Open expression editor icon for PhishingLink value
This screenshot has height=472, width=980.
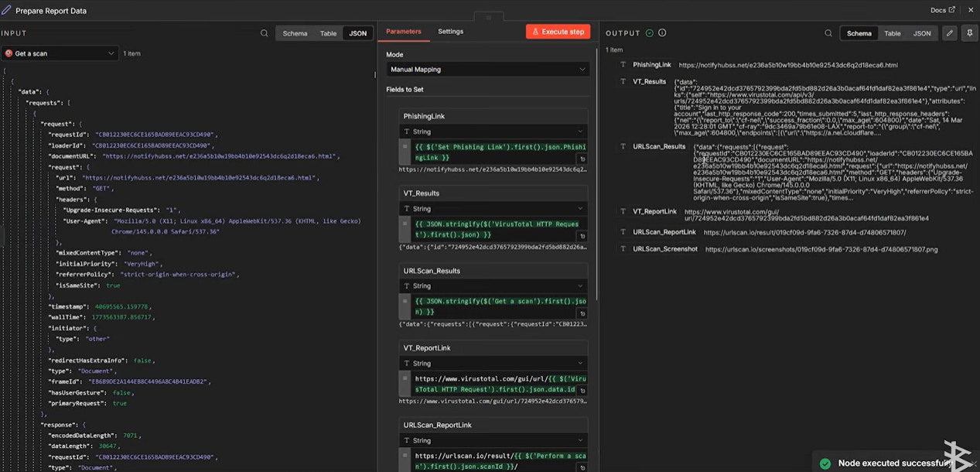(582, 158)
